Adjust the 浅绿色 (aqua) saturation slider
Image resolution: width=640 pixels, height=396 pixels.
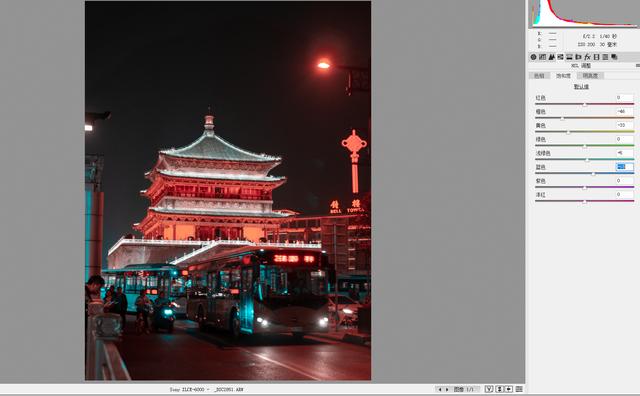[x=587, y=160]
